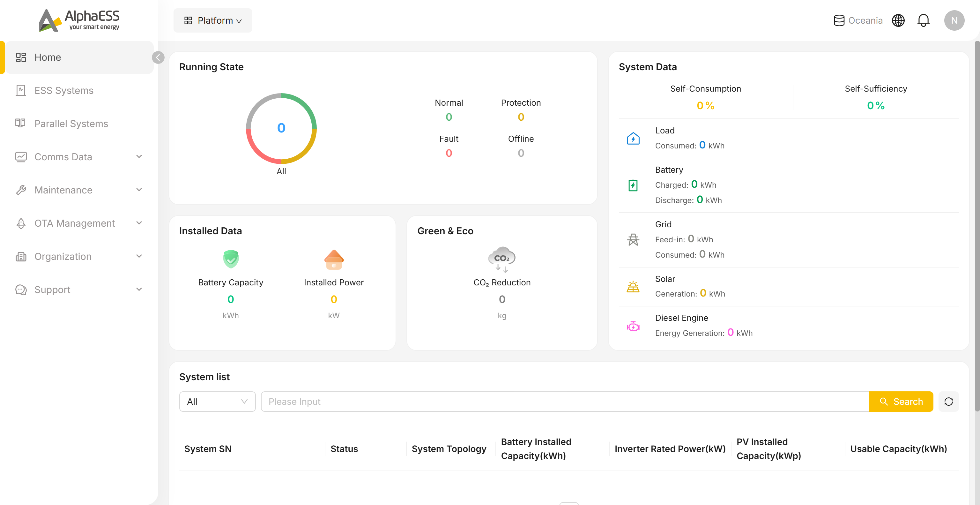This screenshot has height=505, width=980.
Task: Click the Self-Sufficiency 0% value
Action: coord(875,105)
